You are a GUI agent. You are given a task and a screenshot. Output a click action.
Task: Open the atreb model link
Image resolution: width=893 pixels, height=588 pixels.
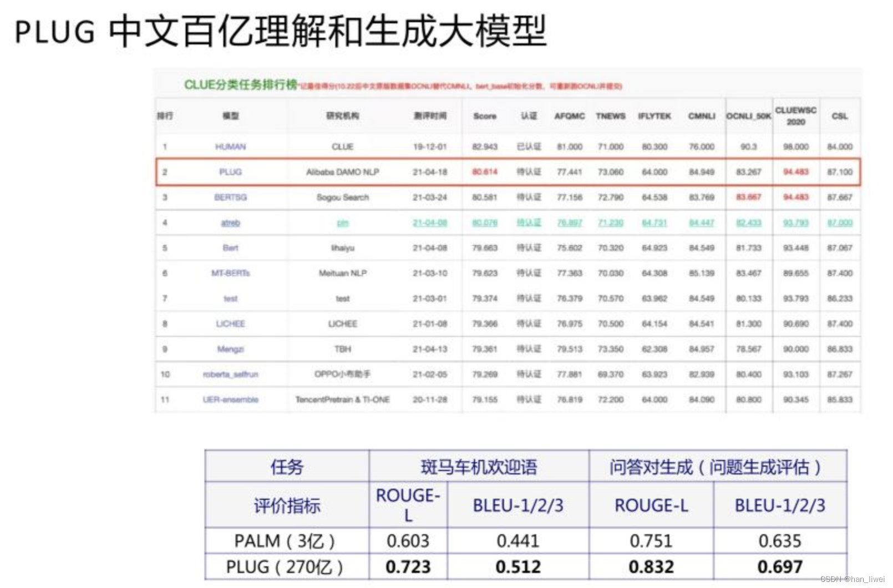[231, 222]
